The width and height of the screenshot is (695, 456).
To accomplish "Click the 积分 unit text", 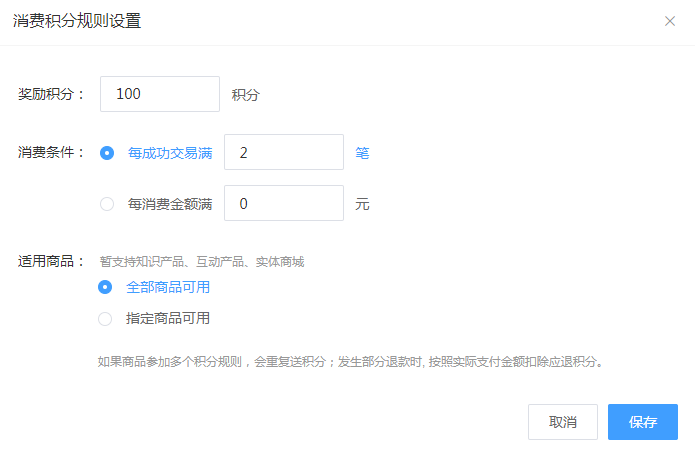I will [x=246, y=95].
